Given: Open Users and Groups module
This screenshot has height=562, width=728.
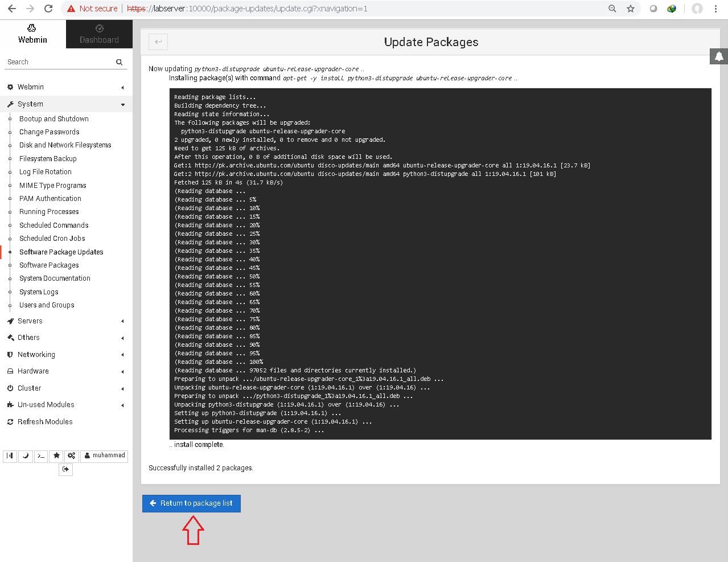Looking at the screenshot, I should pos(47,305).
